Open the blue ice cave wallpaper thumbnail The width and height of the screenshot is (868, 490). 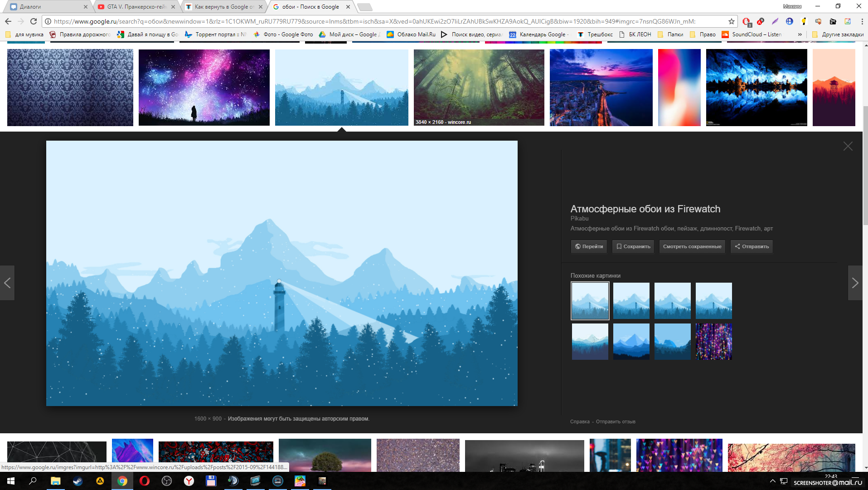pyautogui.click(x=756, y=87)
